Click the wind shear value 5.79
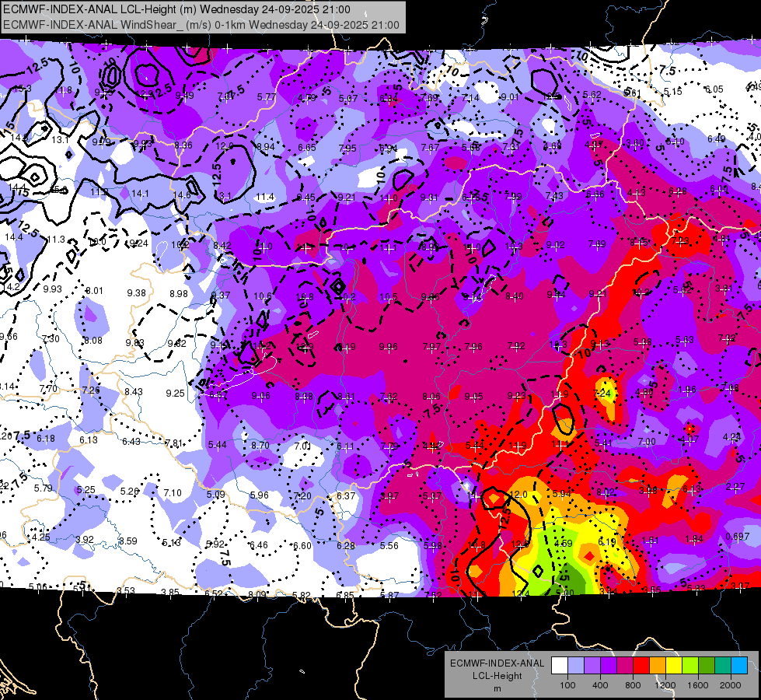761x700 pixels. [44, 487]
